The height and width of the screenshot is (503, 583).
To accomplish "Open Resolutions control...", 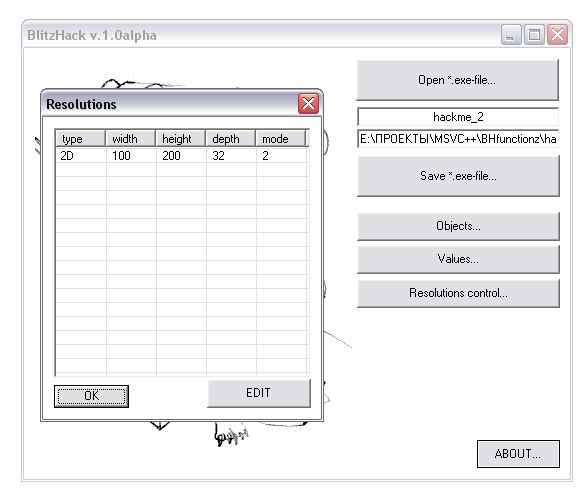I will coord(458,293).
